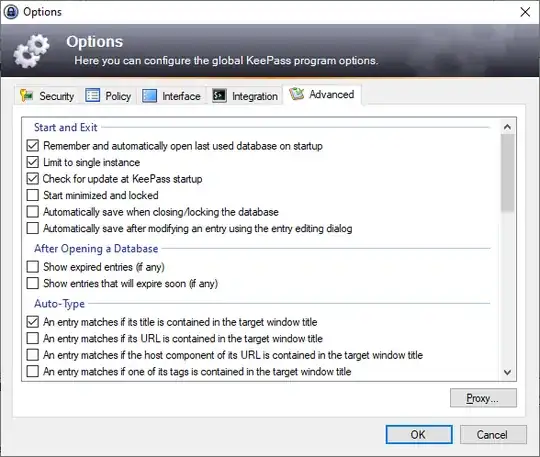Screen dimensions: 540x457
Task: Open the Proxy... settings button
Action: coord(483,398)
